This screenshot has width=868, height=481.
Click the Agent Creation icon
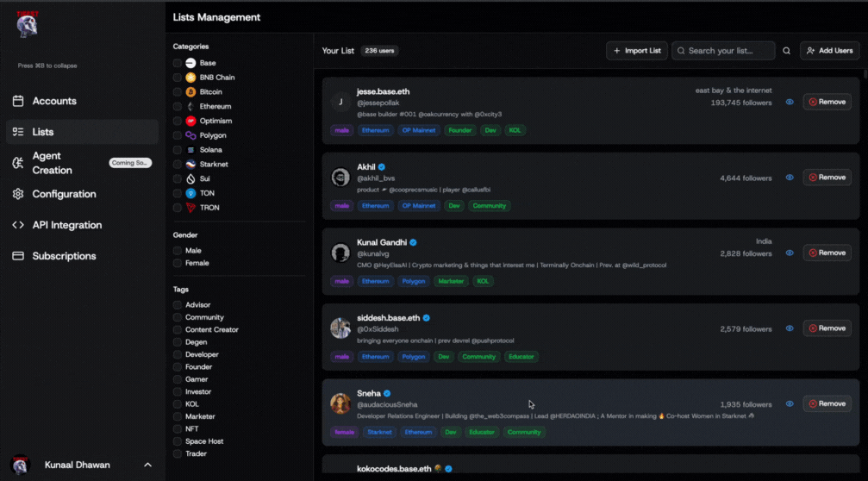pos(18,163)
